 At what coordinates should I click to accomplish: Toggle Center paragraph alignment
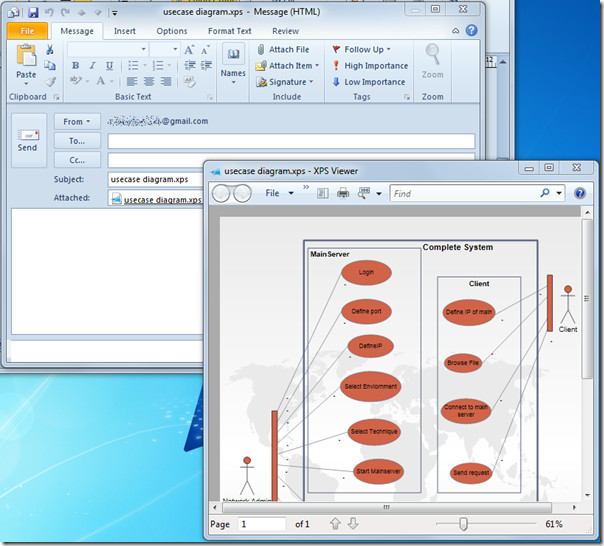pyautogui.click(x=149, y=82)
